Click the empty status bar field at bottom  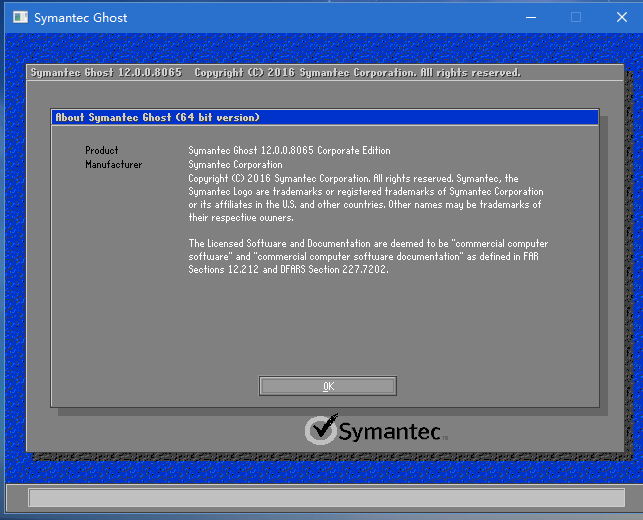[326, 497]
